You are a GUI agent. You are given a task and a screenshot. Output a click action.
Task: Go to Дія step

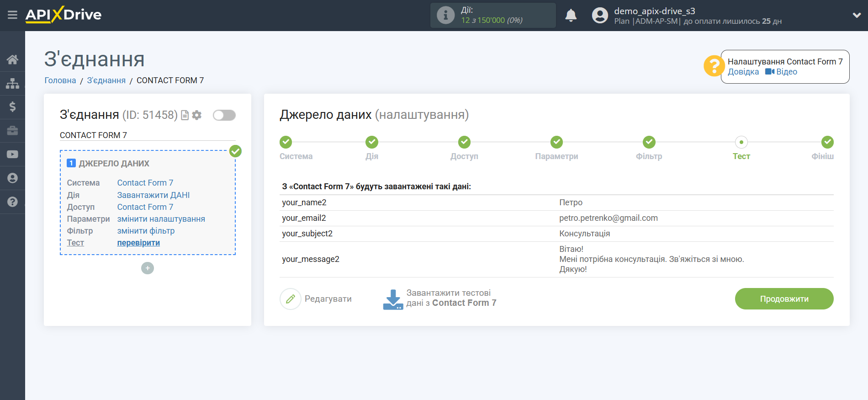pos(372,142)
